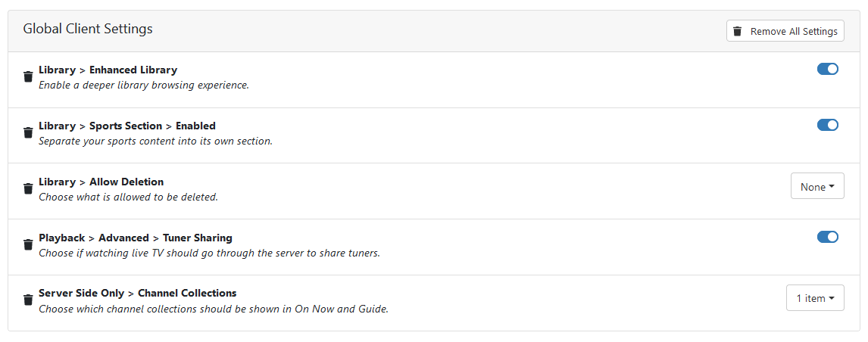Image resolution: width=868 pixels, height=342 pixels.
Task: Delete the Enhanced Library setting via trash icon
Action: coord(28,77)
